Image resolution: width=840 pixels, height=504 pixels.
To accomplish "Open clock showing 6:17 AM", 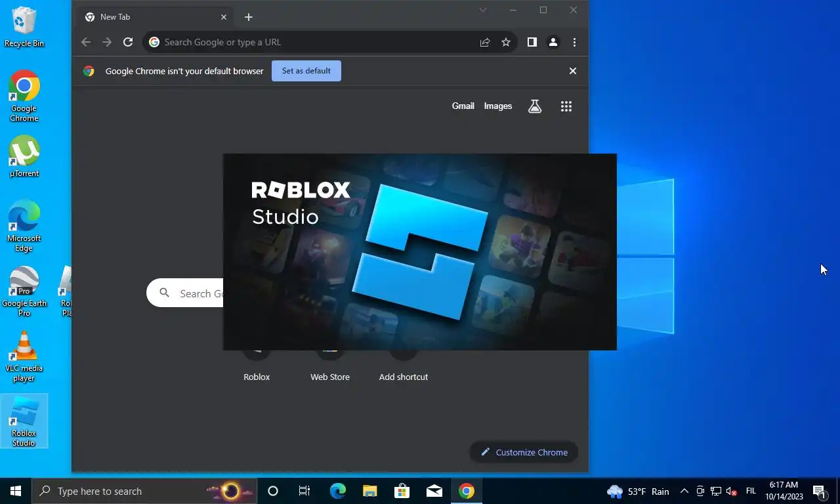I will [784, 491].
